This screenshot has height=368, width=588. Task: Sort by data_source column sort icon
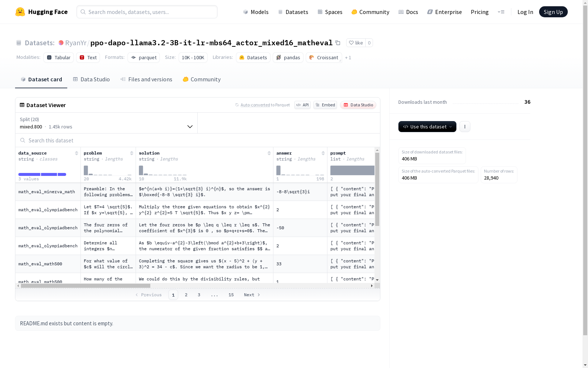point(76,153)
